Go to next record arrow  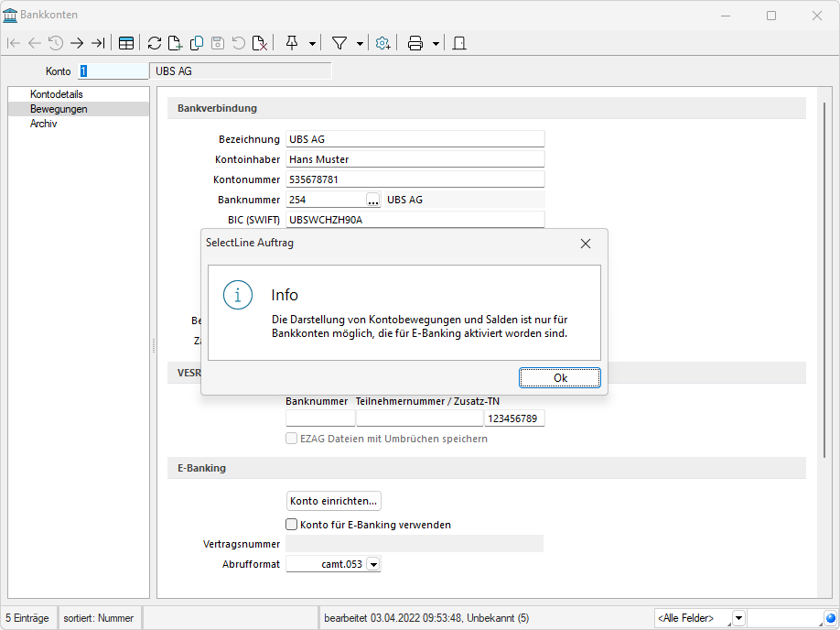click(x=77, y=43)
